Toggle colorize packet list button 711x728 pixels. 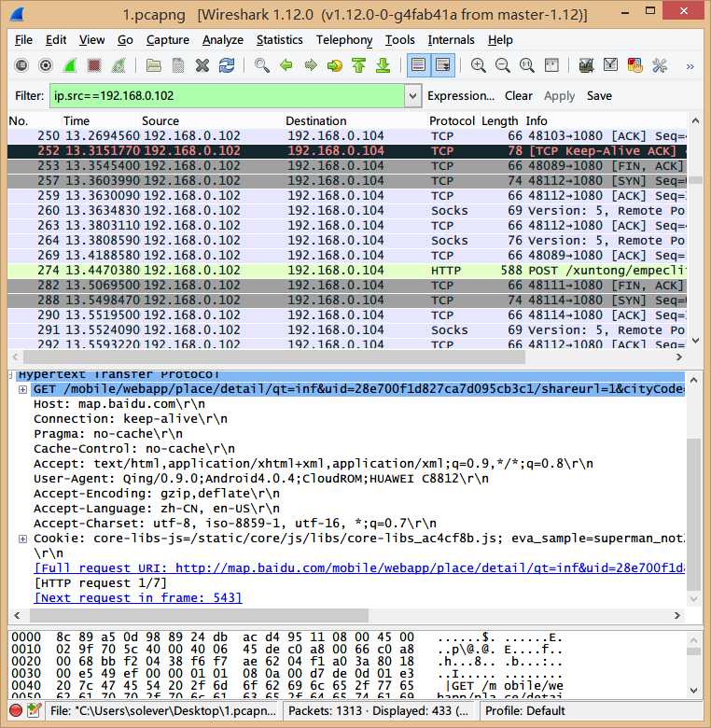pos(418,65)
